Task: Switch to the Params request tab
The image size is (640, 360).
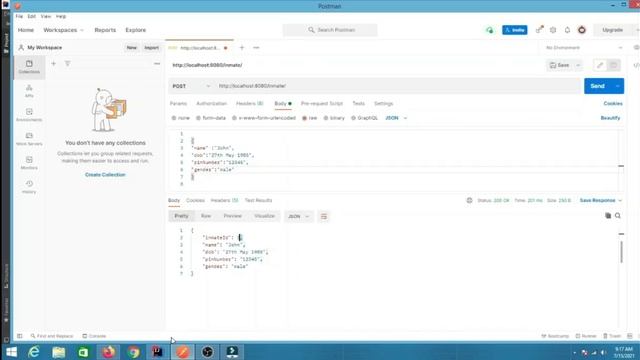Action: coord(178,104)
